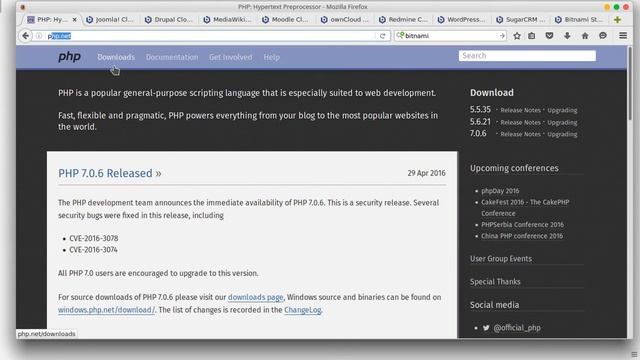The width and height of the screenshot is (640, 360).
Task: Click the 5.5.35 download version
Action: 480,109
